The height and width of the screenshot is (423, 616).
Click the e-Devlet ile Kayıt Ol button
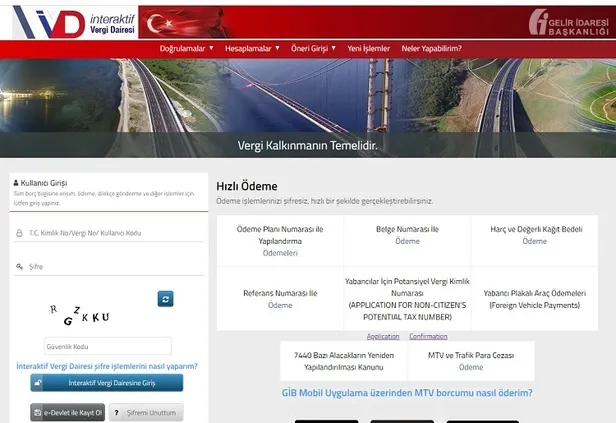[x=67, y=412]
